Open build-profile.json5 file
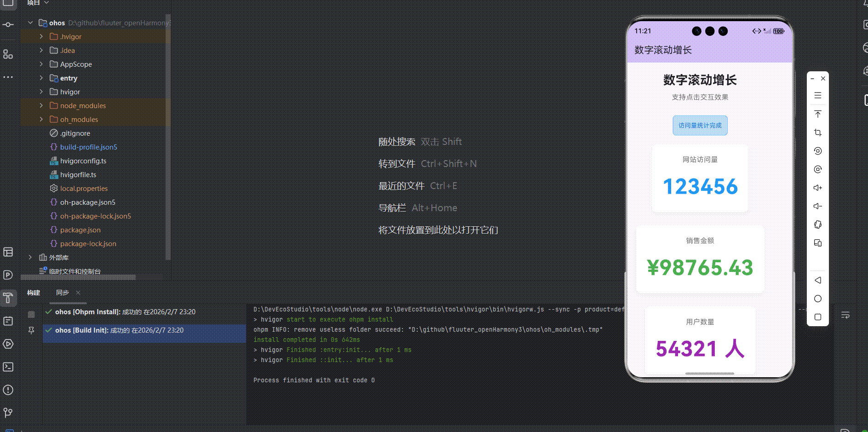868x432 pixels. tap(88, 147)
